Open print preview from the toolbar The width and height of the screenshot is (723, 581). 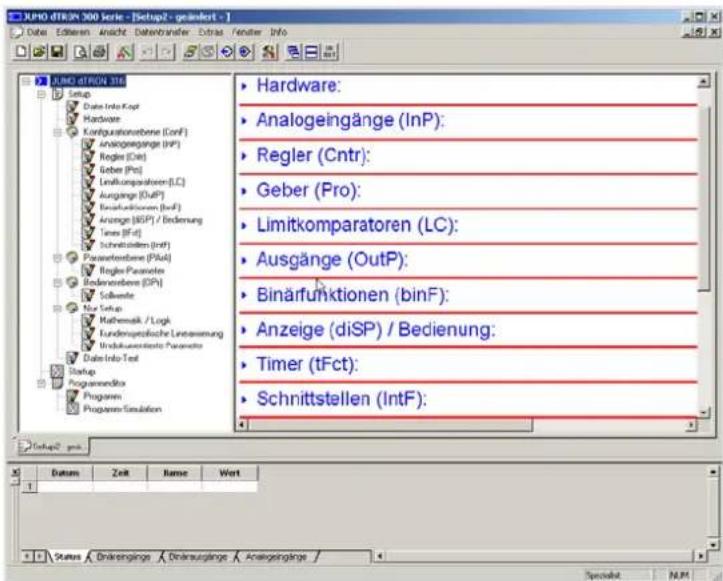click(x=81, y=52)
